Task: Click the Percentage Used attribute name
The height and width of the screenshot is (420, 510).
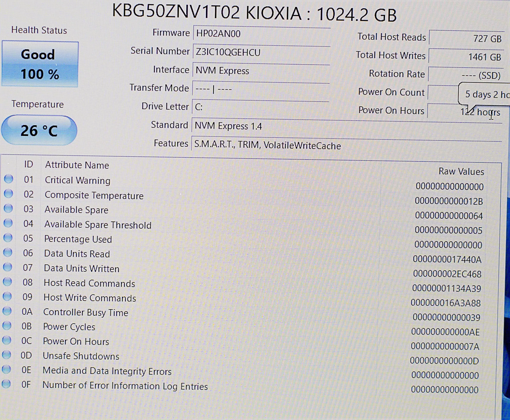Action: [78, 239]
